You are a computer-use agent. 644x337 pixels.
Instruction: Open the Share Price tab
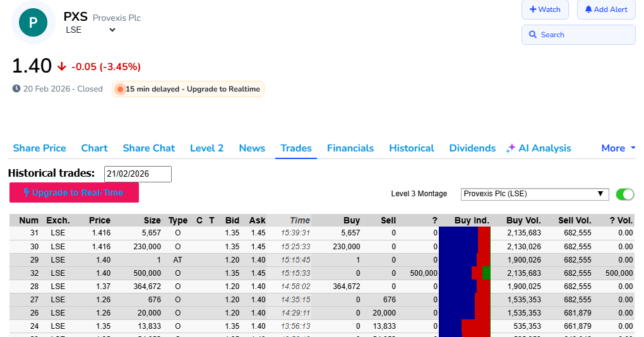39,148
